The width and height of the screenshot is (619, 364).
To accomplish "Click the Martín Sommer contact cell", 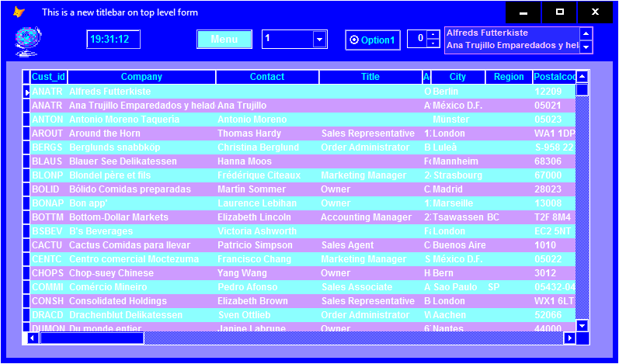I will pos(267,189).
